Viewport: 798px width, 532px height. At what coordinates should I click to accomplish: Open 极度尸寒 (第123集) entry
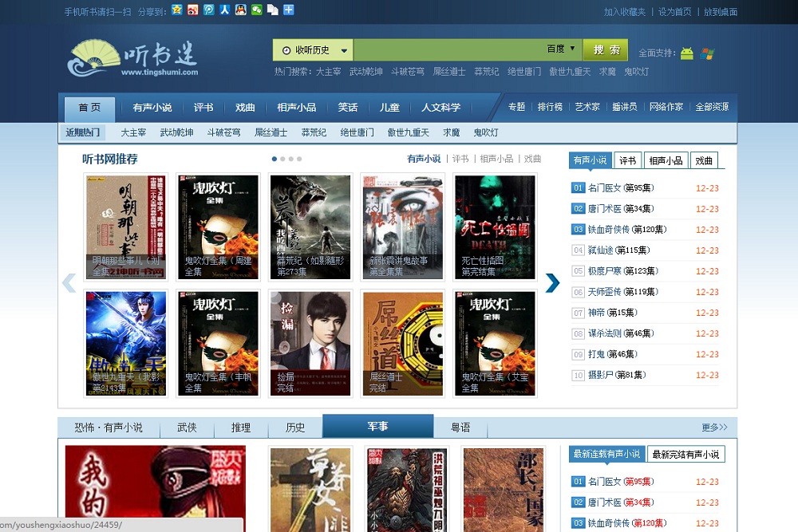click(623, 271)
